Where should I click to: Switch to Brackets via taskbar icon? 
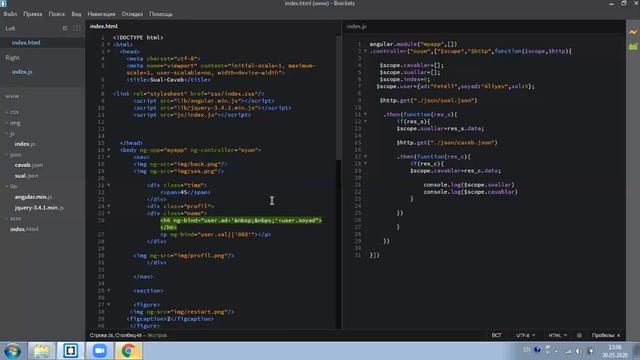pyautogui.click(x=70, y=351)
